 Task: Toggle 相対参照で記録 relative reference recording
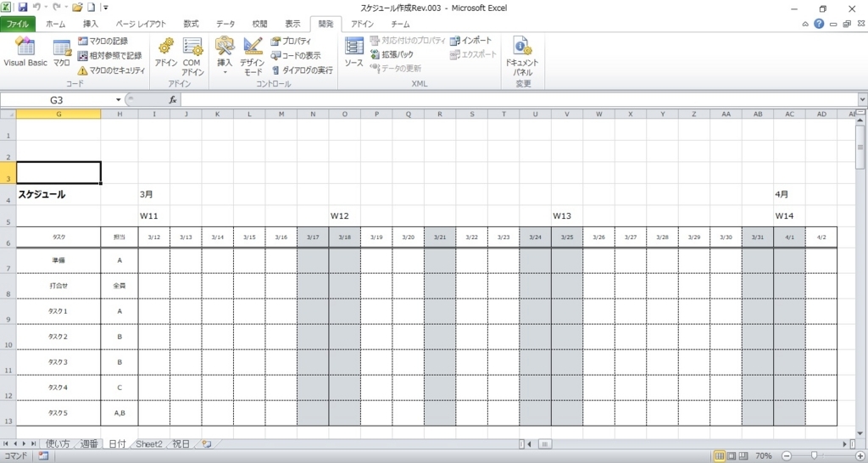[x=109, y=55]
